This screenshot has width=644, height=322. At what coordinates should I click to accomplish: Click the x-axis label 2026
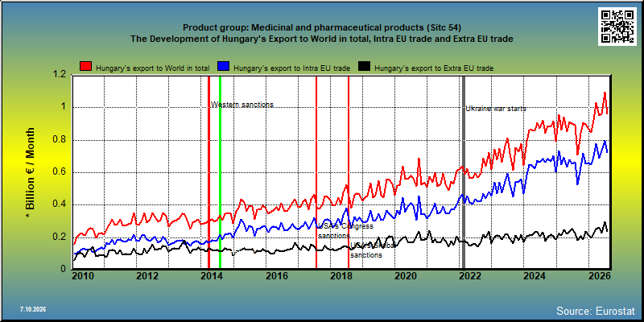tap(599, 276)
